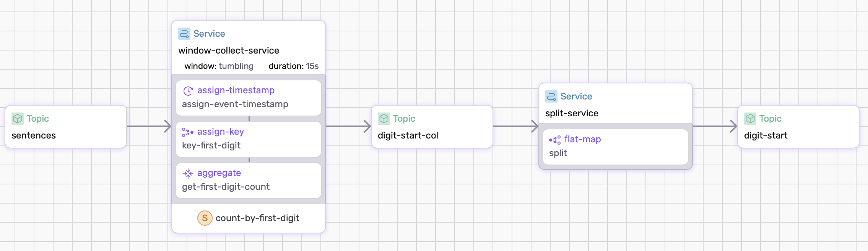Click the orange S state store icon
Screen dimensions: 868x251
coord(205,218)
